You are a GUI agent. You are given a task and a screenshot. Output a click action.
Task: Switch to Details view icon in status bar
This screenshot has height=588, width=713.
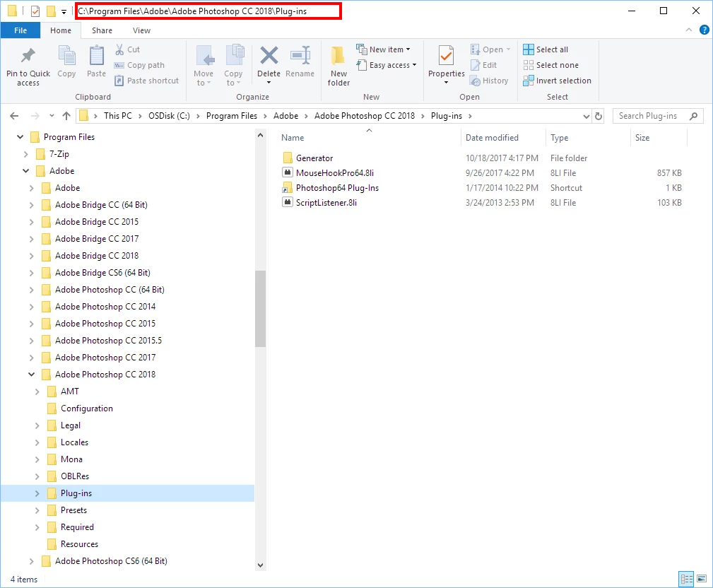click(686, 579)
